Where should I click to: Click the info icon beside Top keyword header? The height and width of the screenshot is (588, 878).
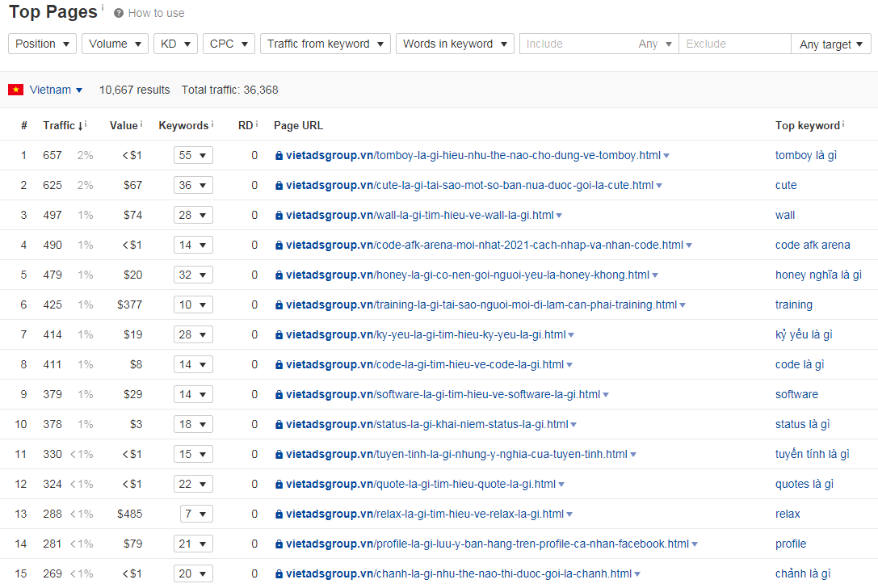[x=843, y=124]
